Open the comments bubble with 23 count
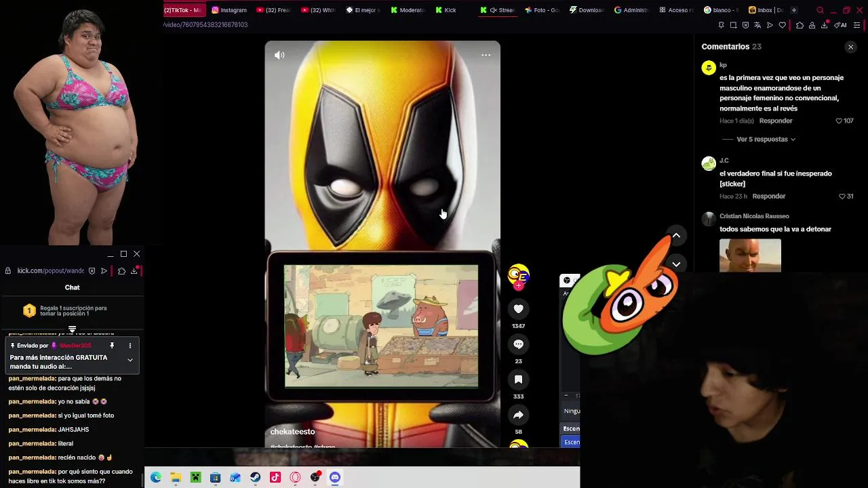Image resolution: width=868 pixels, height=488 pixels. coord(518,344)
